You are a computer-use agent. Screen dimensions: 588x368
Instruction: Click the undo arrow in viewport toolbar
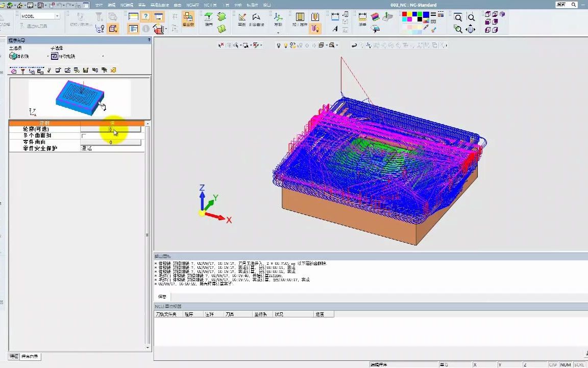click(354, 45)
